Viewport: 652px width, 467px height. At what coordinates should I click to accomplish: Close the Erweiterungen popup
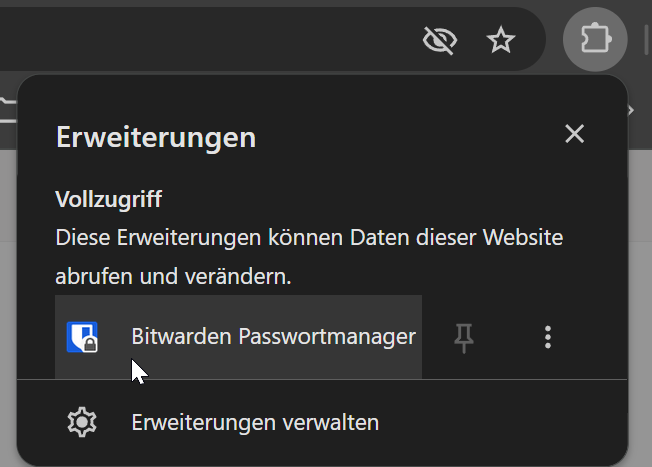pos(575,134)
